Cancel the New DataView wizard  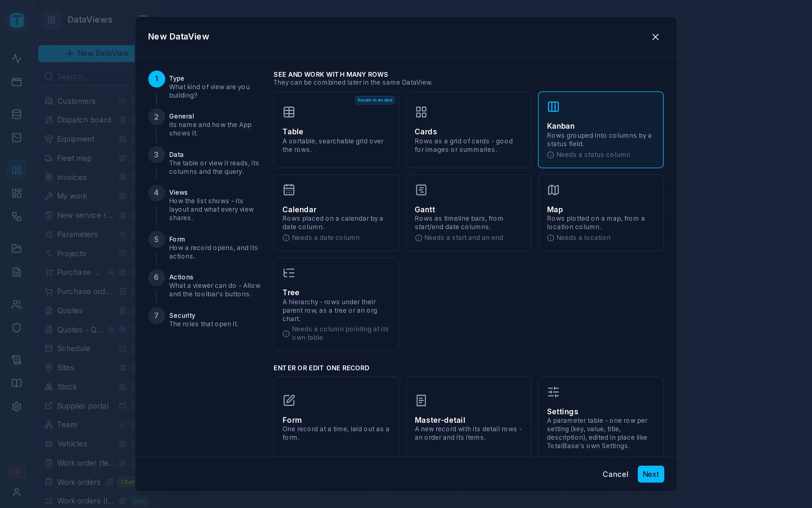[615, 474]
